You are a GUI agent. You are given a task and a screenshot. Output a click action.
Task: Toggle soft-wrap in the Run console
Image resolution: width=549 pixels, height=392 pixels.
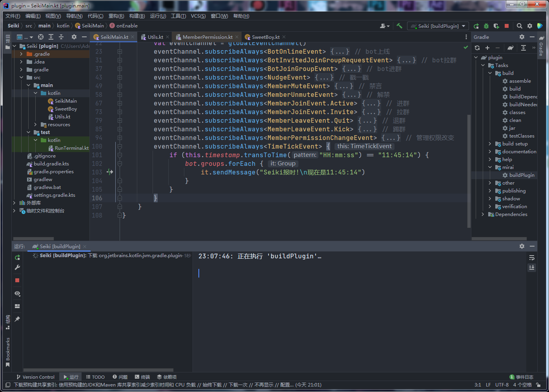pyautogui.click(x=532, y=258)
